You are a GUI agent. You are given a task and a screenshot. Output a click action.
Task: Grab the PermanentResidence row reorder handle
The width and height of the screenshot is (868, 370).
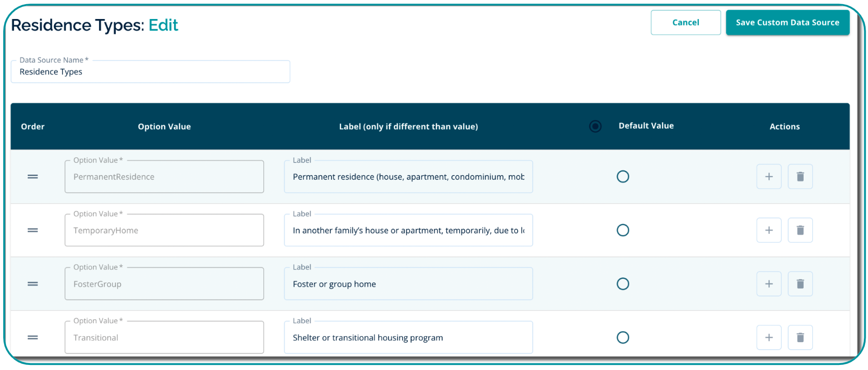pyautogui.click(x=32, y=176)
